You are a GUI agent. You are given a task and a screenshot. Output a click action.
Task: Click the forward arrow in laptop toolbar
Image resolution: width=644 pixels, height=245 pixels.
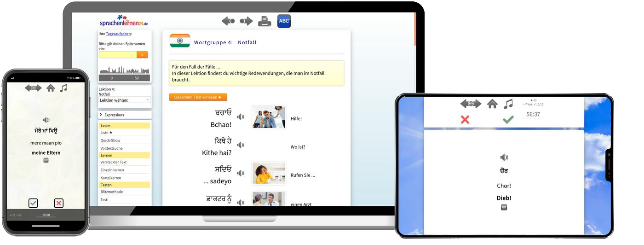click(247, 21)
